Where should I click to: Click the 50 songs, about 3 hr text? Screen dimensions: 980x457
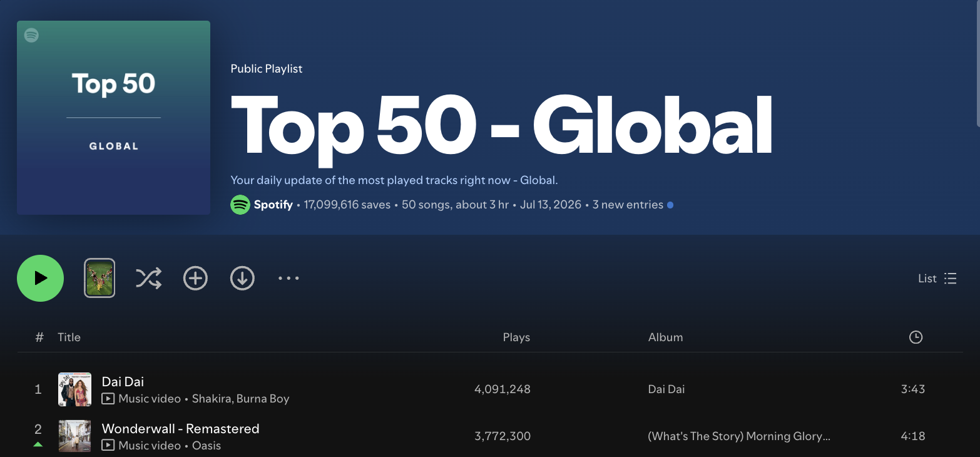pyautogui.click(x=455, y=205)
